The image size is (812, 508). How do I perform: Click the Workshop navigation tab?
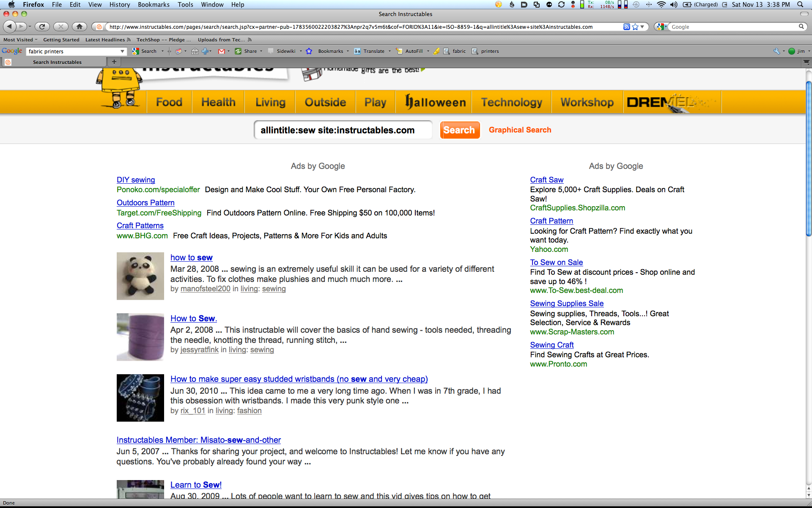click(587, 102)
